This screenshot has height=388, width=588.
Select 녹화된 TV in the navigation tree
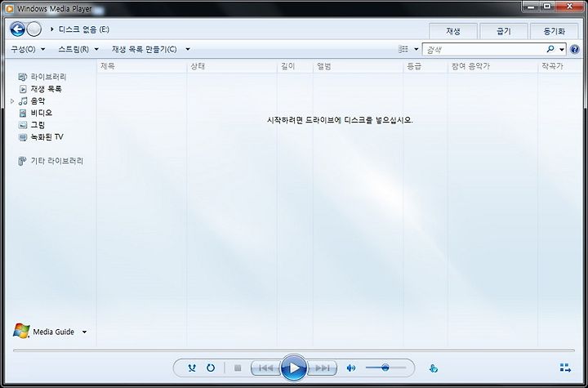click(47, 137)
